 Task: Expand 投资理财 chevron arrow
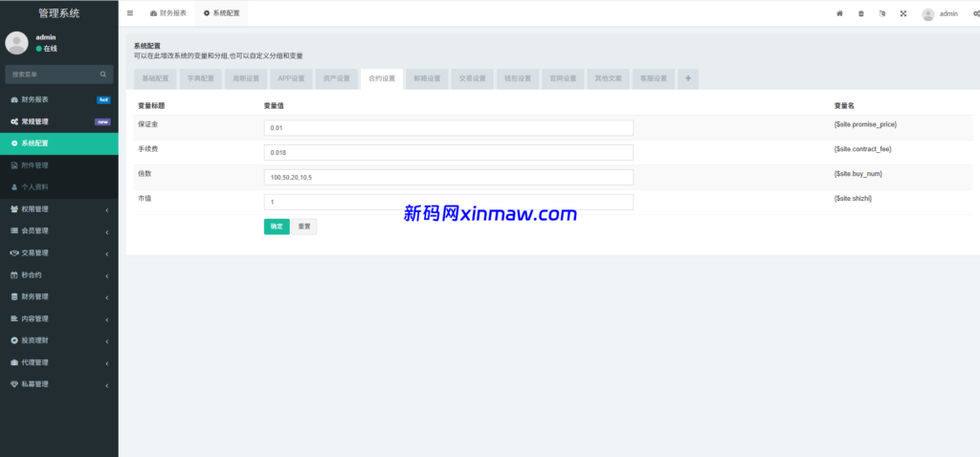click(107, 341)
